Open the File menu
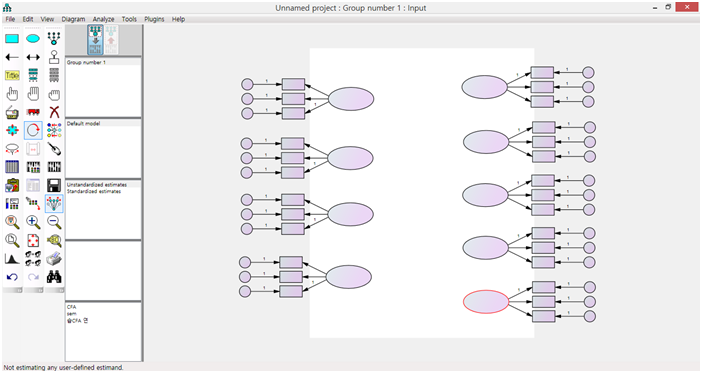Viewport: 702px width, 373px height. pos(10,19)
